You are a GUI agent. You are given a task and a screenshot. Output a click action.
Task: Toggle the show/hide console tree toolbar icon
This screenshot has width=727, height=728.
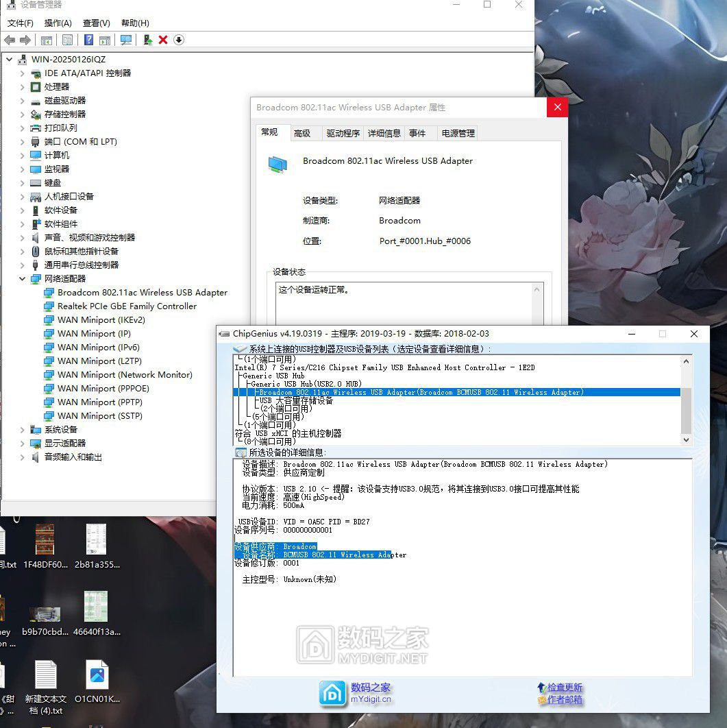pos(47,40)
